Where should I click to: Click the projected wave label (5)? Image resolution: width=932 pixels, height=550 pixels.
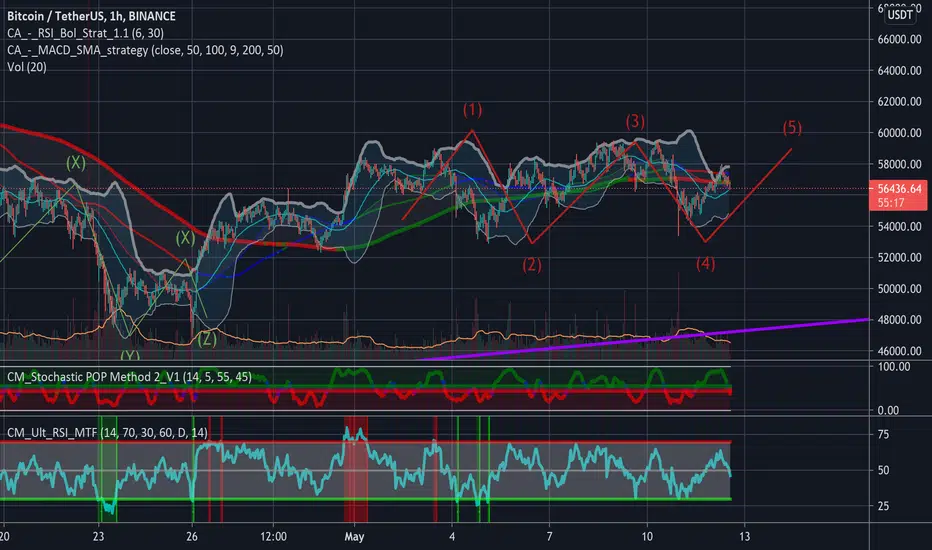coord(792,127)
